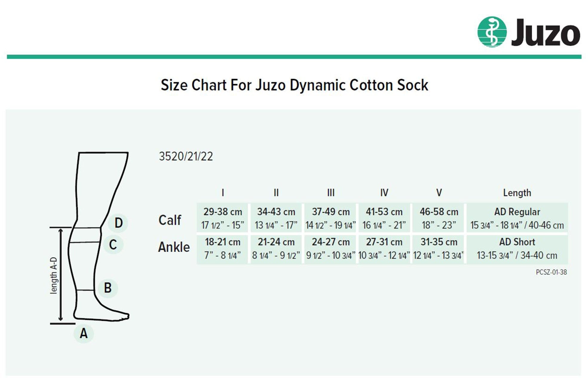
Task: Select the 29-38 cm calf cell
Action: click(x=222, y=218)
